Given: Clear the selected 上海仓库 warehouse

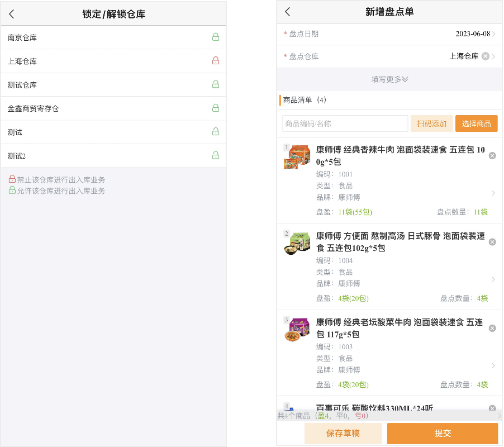Looking at the screenshot, I should [x=486, y=56].
